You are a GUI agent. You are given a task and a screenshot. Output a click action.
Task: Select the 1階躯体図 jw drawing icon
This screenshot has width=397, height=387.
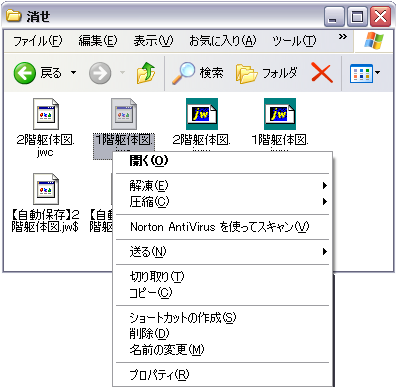coord(280,114)
